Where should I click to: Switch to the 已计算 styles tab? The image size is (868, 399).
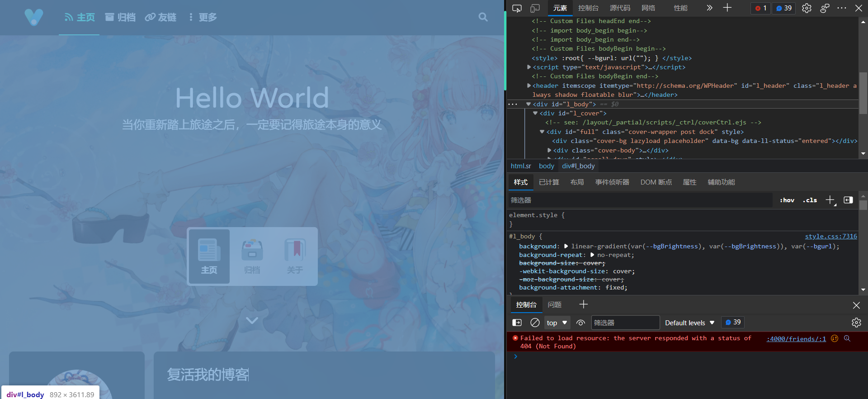[549, 182]
